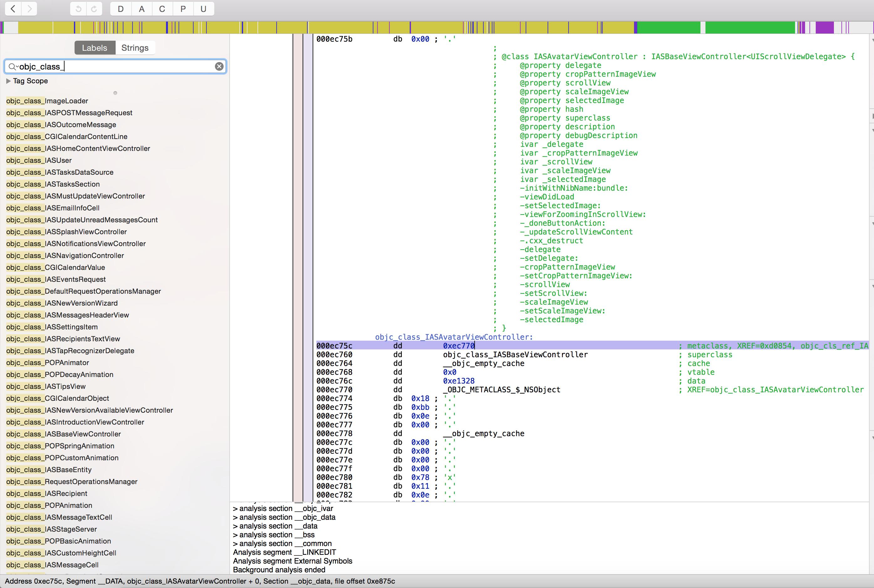
Task: Switch to the Strings tab
Action: coord(135,47)
